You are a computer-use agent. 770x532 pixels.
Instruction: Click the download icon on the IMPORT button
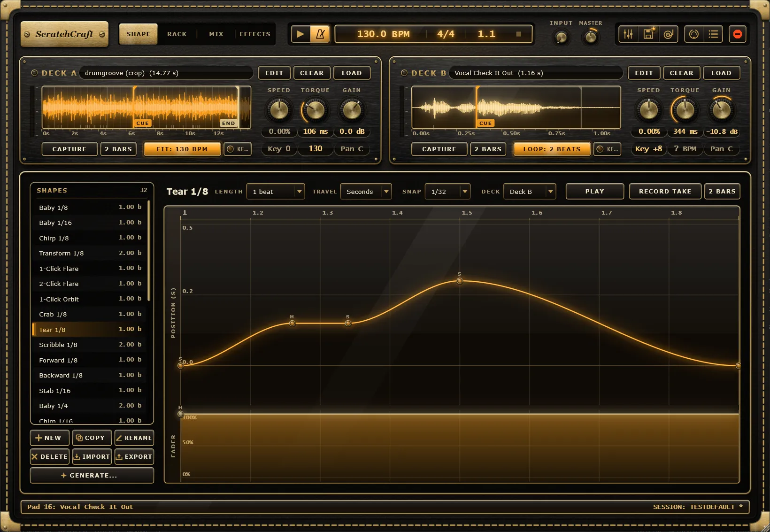77,456
